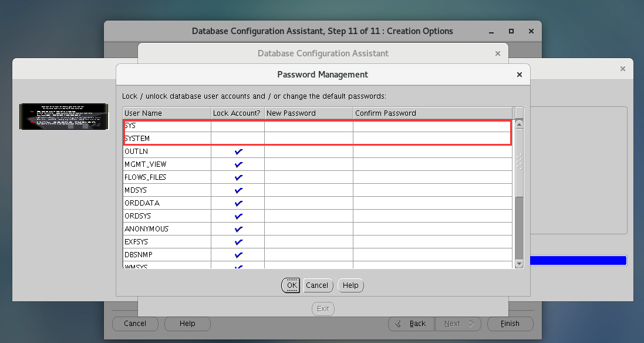
Task: Click Next in the Creation Options wizard
Action: coord(458,324)
